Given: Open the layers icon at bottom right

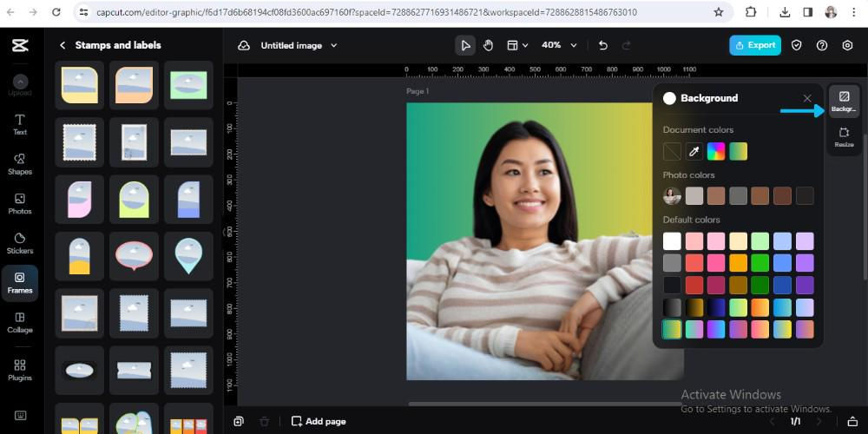Looking at the screenshot, I should pos(853,421).
